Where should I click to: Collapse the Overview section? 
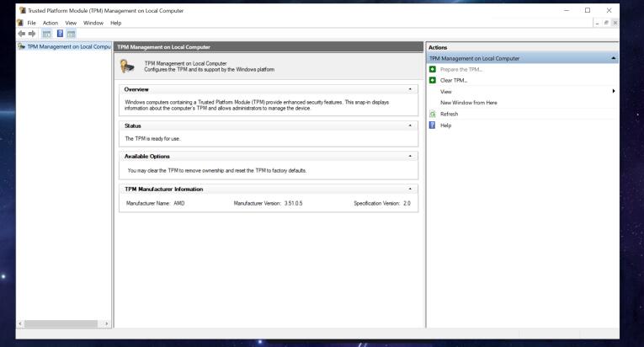(410, 89)
